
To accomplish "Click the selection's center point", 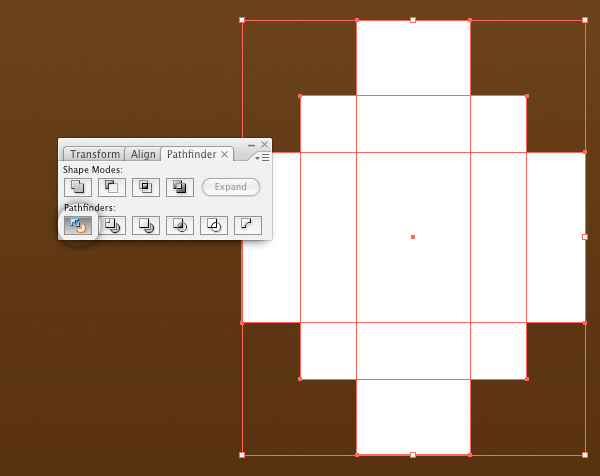I will coord(413,237).
